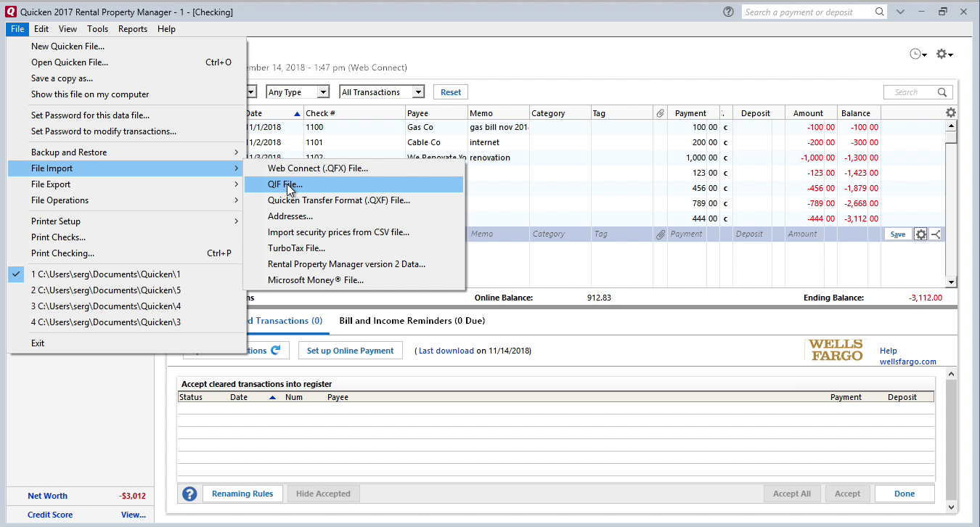The width and height of the screenshot is (980, 527).
Task: Open the help question mark icon in title bar
Action: click(728, 12)
